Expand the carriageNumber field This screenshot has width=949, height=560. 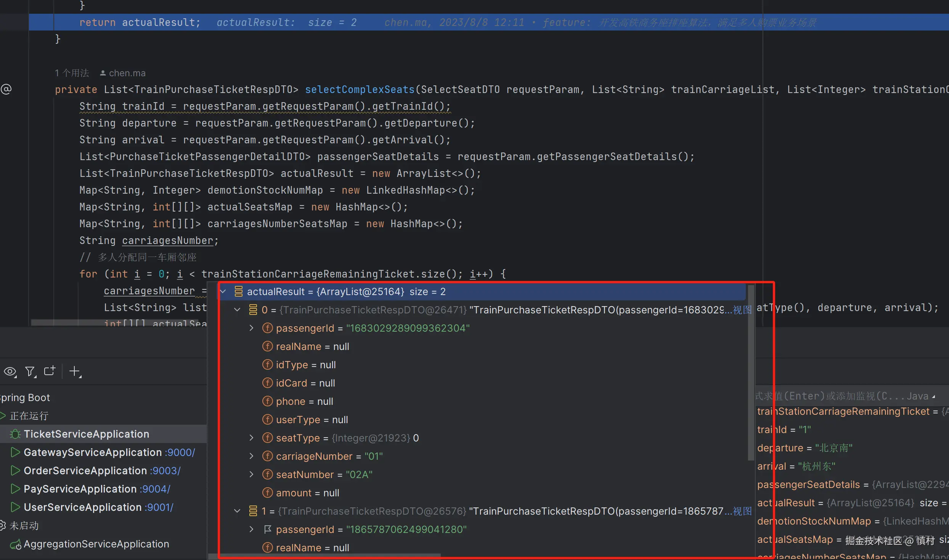[x=251, y=456]
